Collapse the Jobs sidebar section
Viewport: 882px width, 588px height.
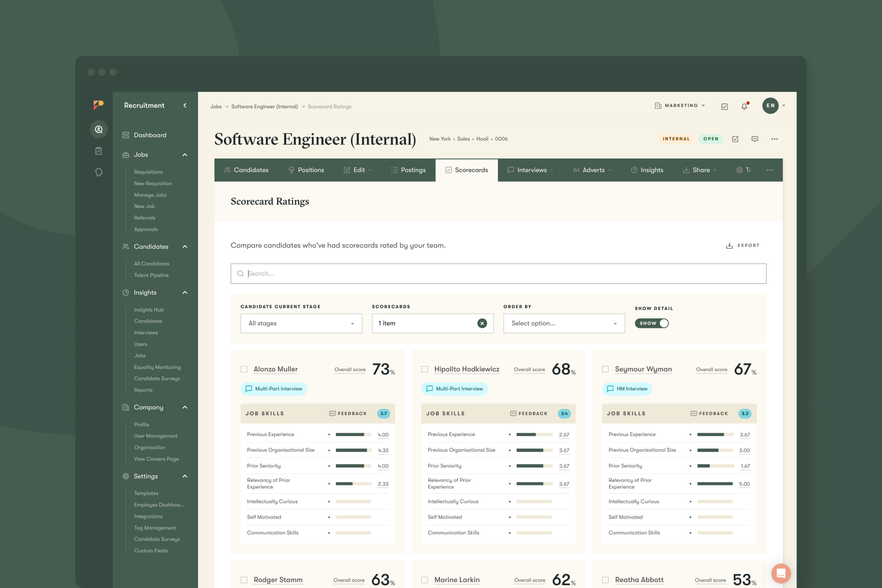tap(185, 155)
